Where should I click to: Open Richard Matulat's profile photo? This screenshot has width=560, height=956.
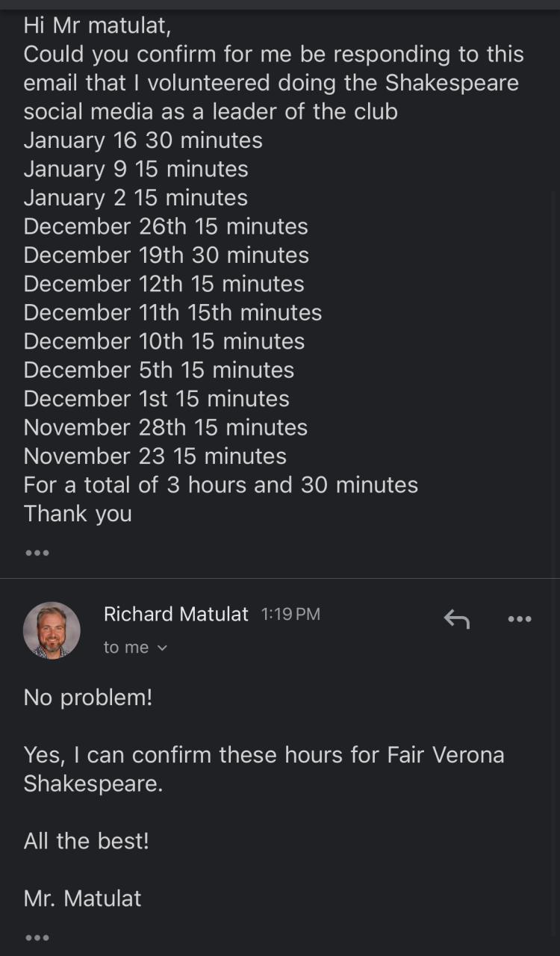click(52, 630)
